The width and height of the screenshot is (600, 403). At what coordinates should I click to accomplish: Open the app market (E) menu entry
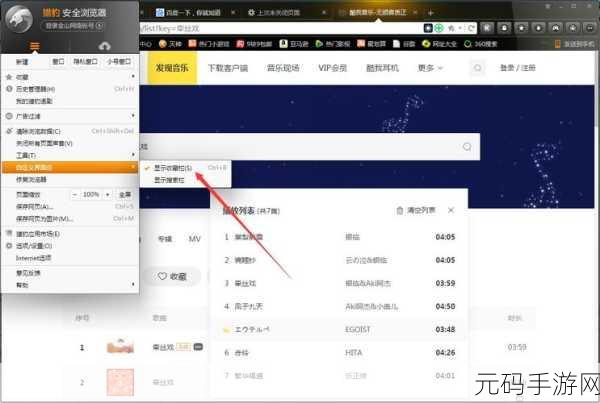[x=70, y=234]
